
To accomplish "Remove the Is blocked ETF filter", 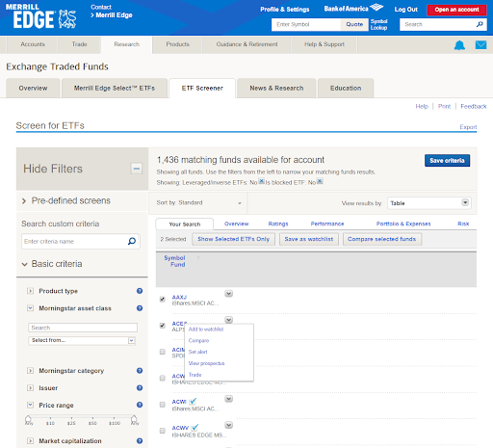I will 320,181.
